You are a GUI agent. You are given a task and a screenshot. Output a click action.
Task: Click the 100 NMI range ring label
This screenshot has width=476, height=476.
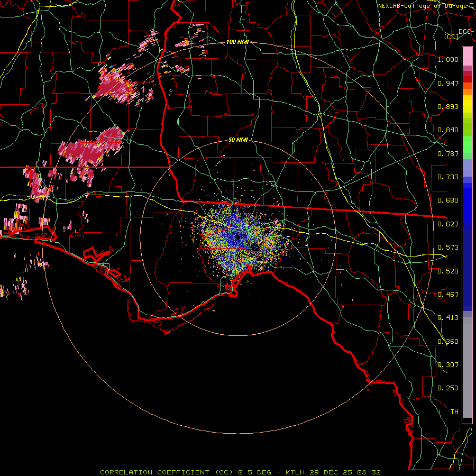point(237,42)
